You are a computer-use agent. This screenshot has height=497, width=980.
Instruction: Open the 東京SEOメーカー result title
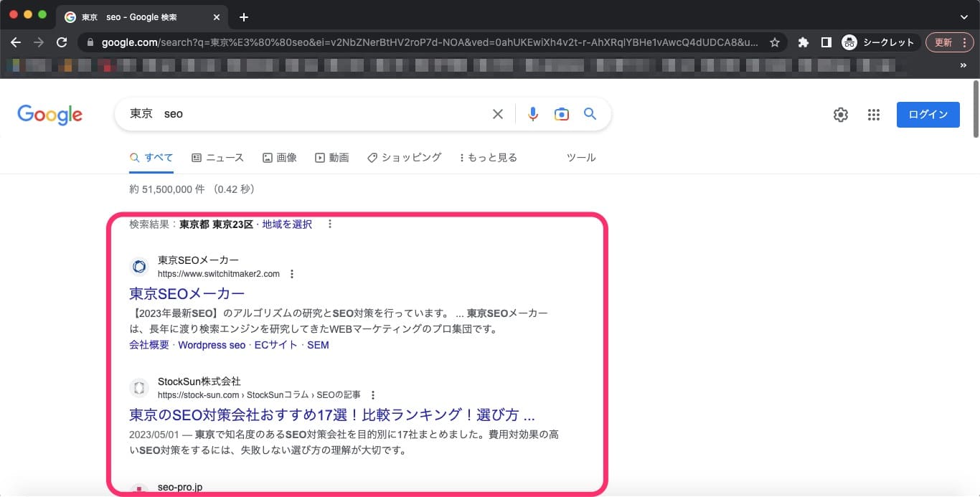tap(187, 293)
